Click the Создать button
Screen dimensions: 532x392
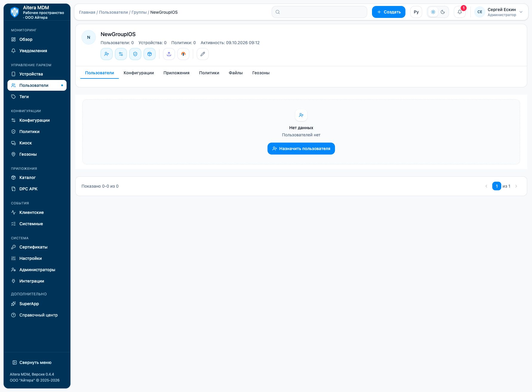pyautogui.click(x=389, y=12)
